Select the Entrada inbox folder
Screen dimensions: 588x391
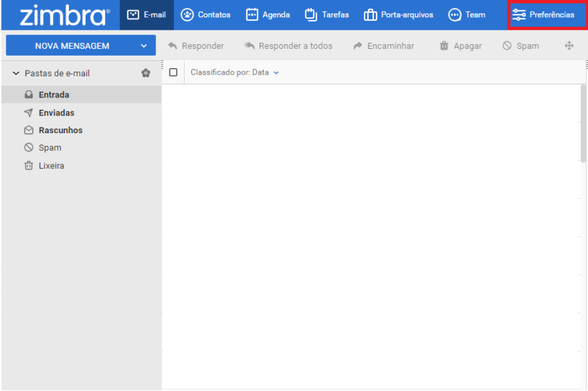53,95
